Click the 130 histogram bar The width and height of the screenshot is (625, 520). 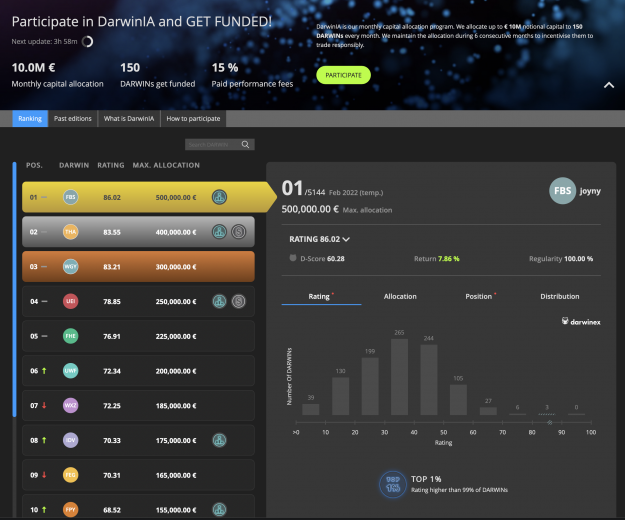[x=340, y=396]
